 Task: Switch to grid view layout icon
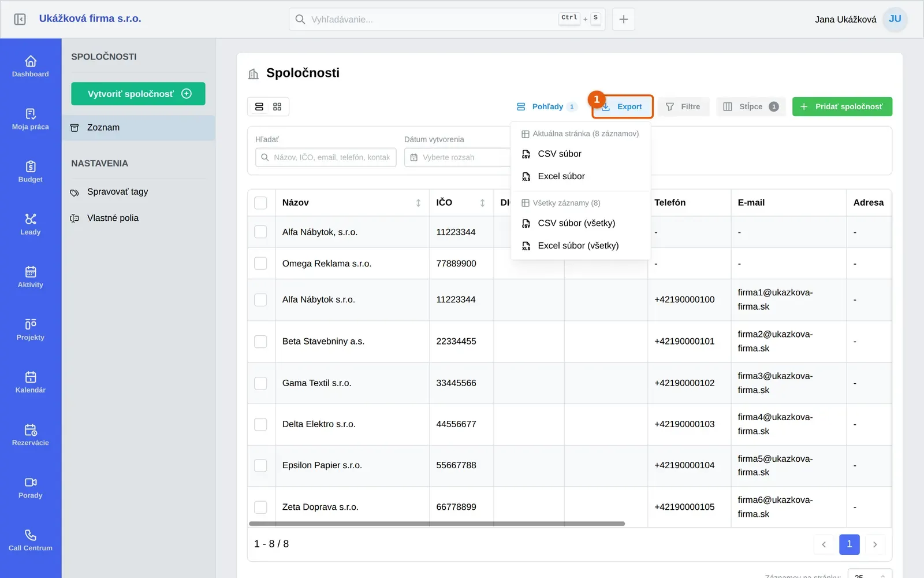277,107
